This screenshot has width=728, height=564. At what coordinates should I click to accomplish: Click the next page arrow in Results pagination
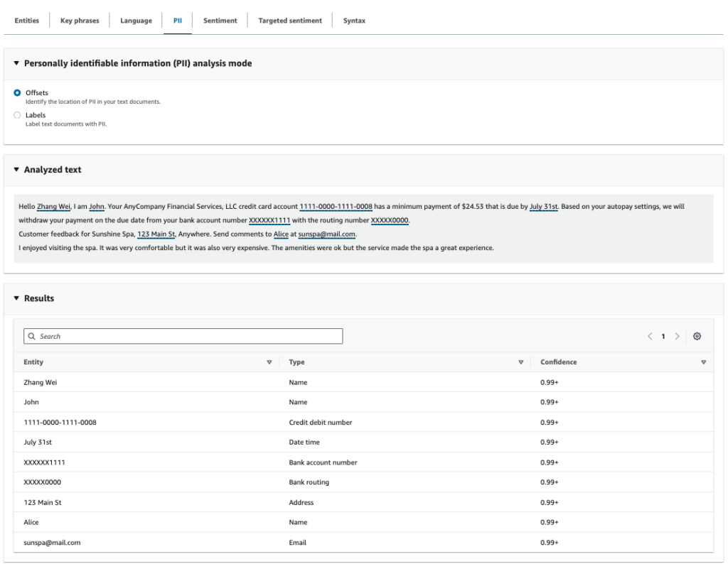coord(677,336)
